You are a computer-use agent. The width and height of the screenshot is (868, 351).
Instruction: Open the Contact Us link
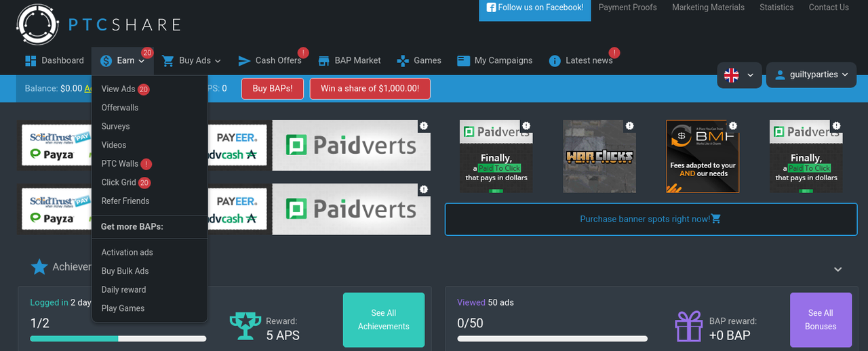(829, 7)
